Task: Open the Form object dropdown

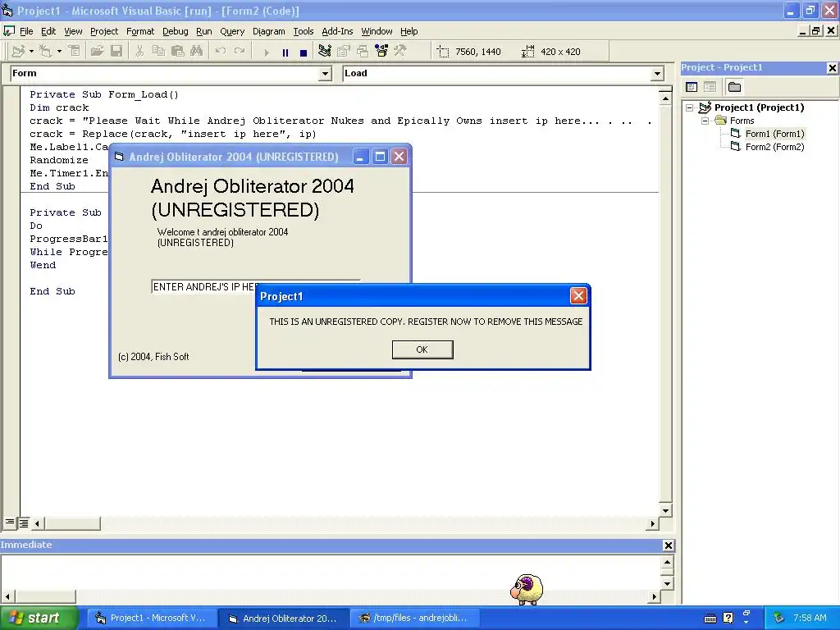Action: point(325,74)
